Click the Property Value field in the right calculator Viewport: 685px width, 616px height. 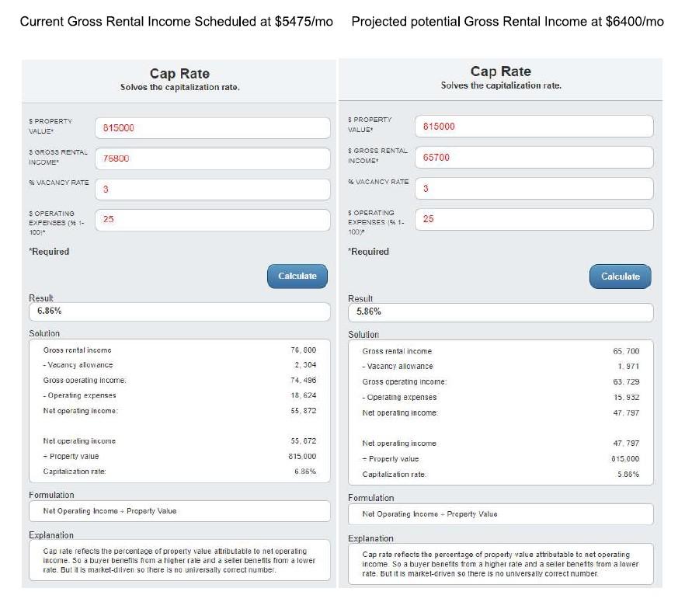[x=534, y=126]
